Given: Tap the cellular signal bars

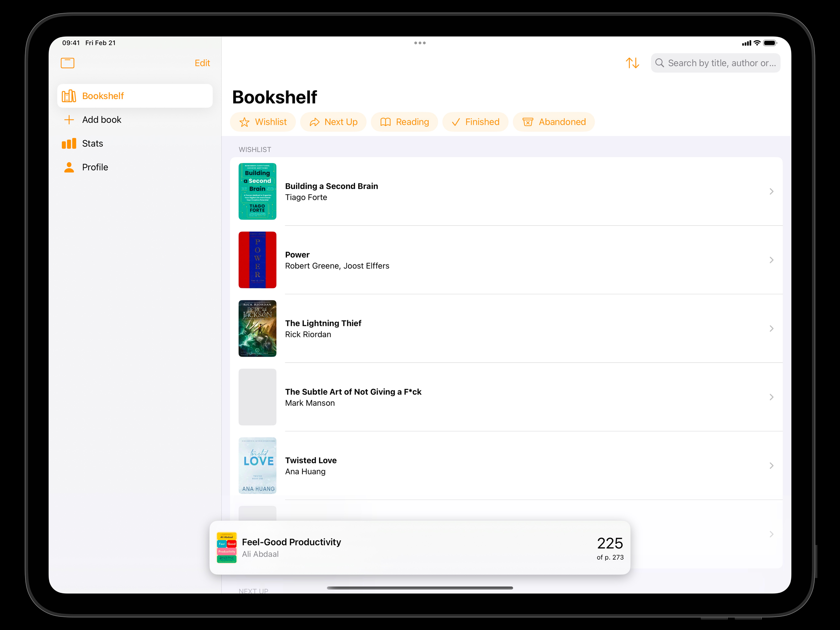Looking at the screenshot, I should (746, 43).
